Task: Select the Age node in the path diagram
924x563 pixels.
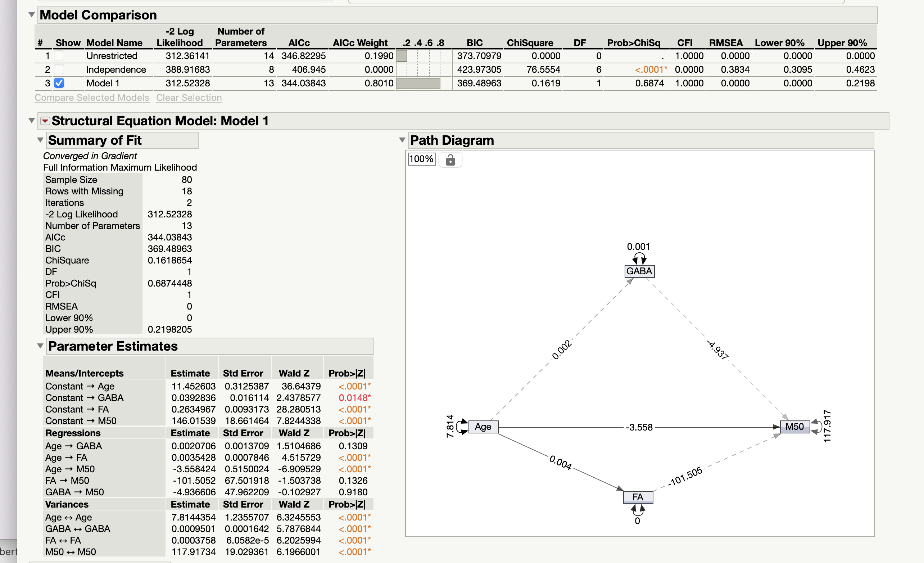Action: [483, 427]
